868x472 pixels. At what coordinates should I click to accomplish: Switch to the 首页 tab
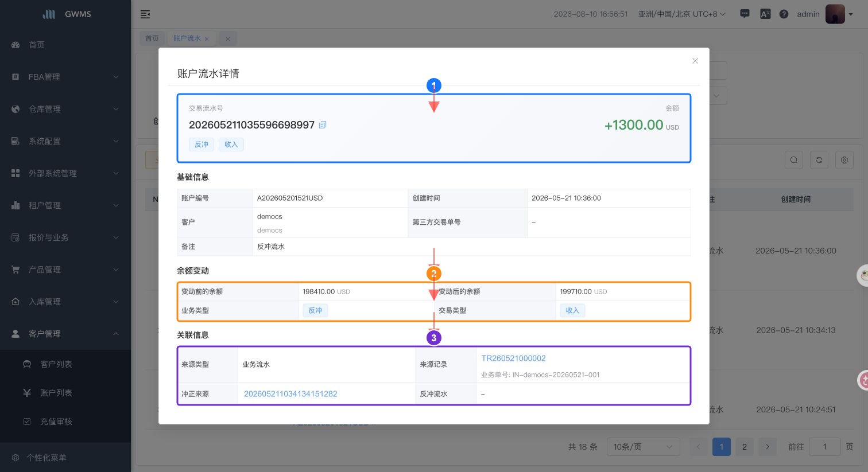tap(152, 38)
